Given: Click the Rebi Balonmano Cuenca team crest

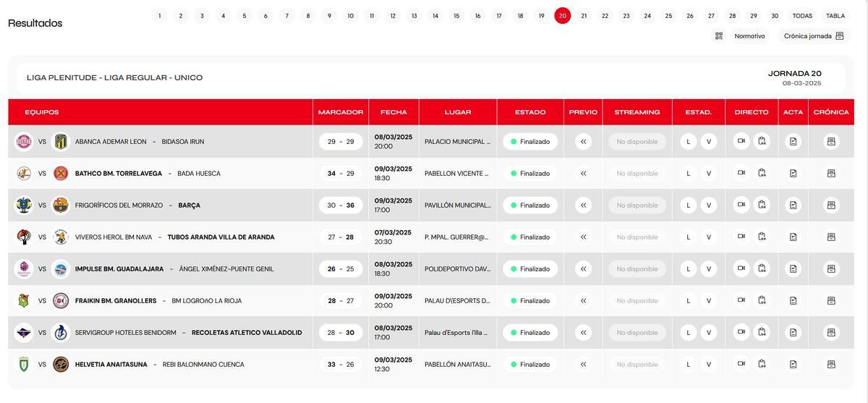Looking at the screenshot, I should (61, 365).
